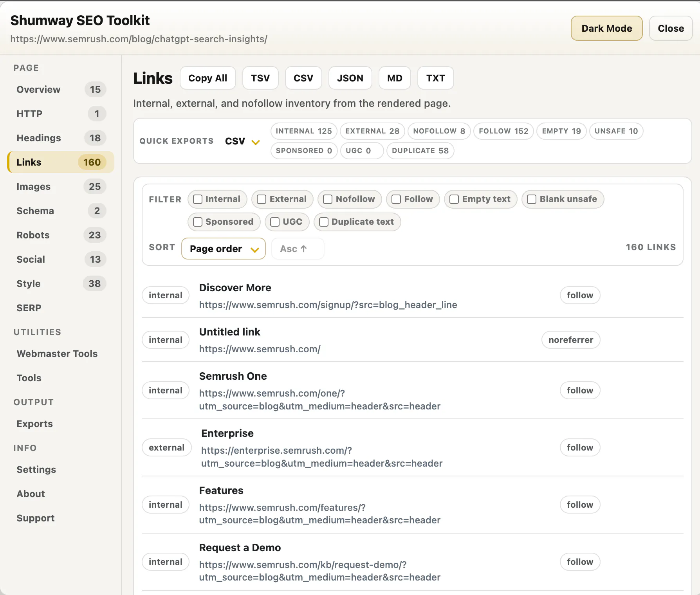Open the Robots section
The height and width of the screenshot is (595, 700).
tap(61, 235)
